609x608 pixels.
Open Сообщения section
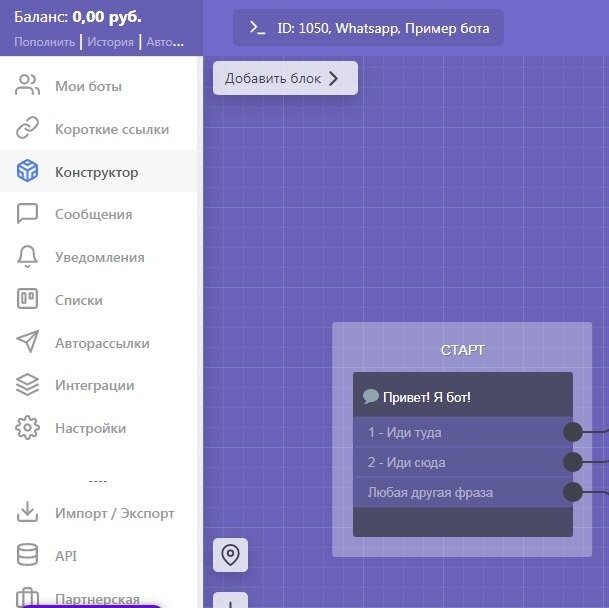pyautogui.click(x=99, y=214)
